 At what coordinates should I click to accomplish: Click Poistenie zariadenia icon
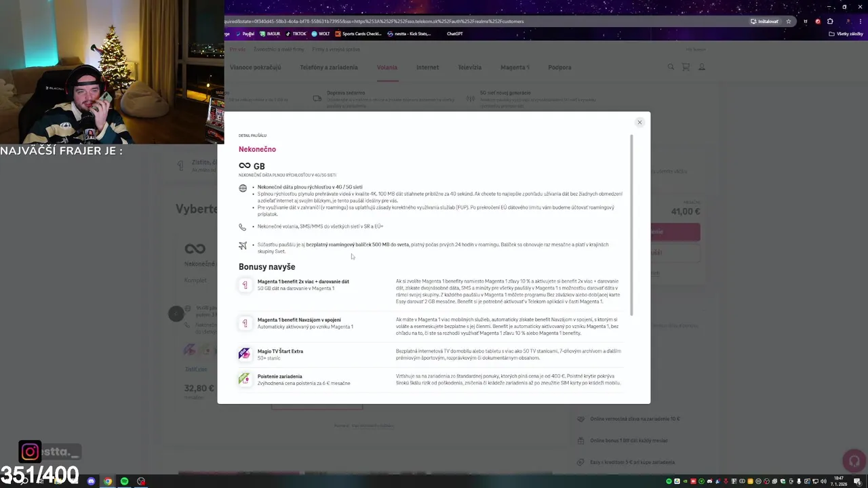(244, 379)
